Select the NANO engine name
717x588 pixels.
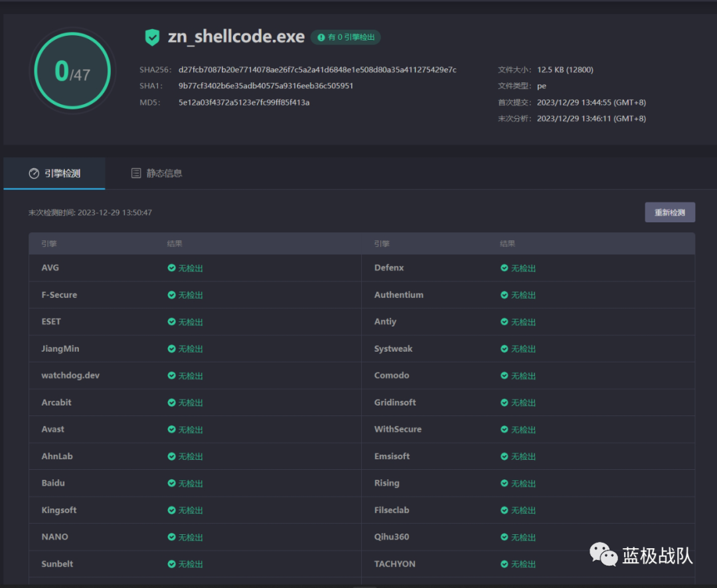[55, 537]
